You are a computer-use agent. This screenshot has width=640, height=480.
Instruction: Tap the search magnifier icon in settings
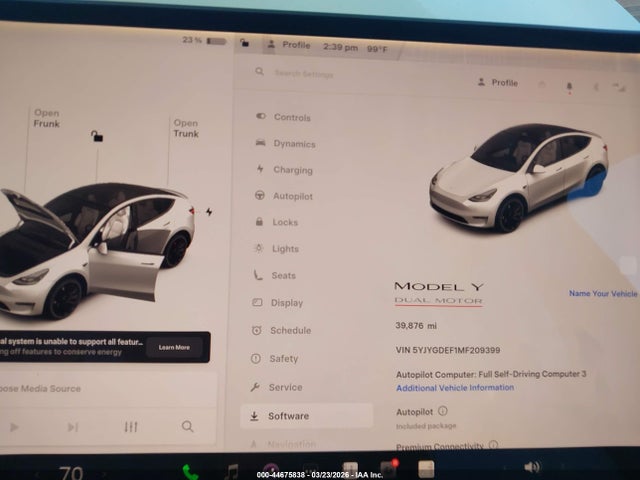click(x=259, y=72)
